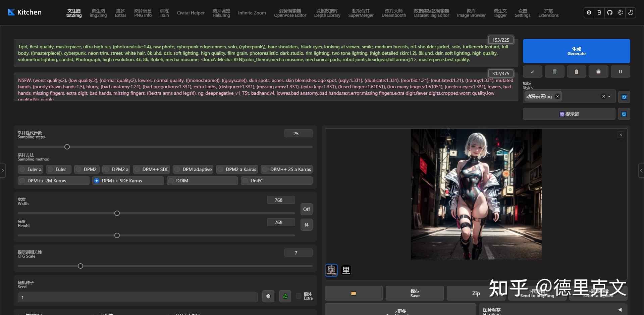Click the CFG Scale slider handle
The height and width of the screenshot is (315, 644).
(x=80, y=266)
